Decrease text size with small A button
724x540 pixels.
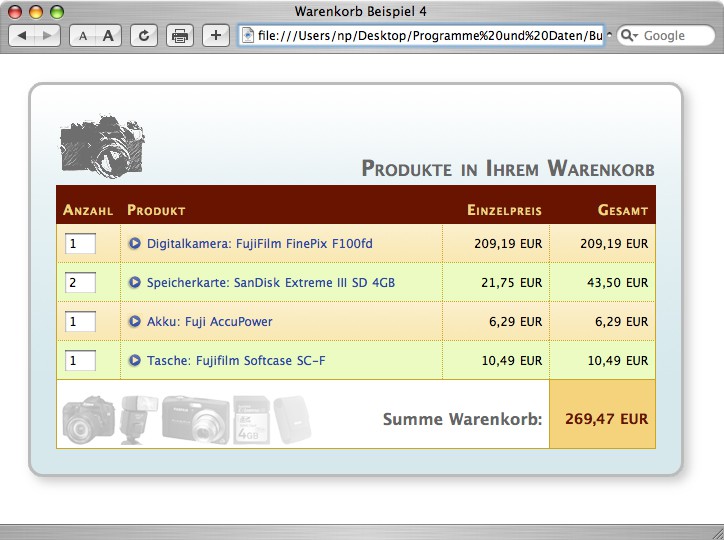coord(83,36)
